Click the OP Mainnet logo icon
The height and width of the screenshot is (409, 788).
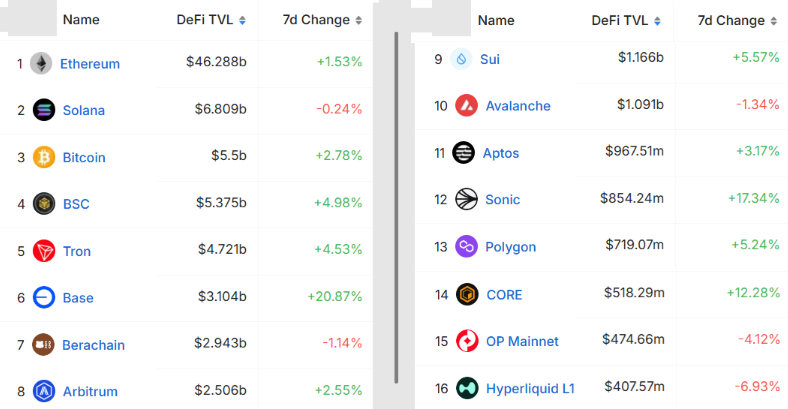click(467, 341)
